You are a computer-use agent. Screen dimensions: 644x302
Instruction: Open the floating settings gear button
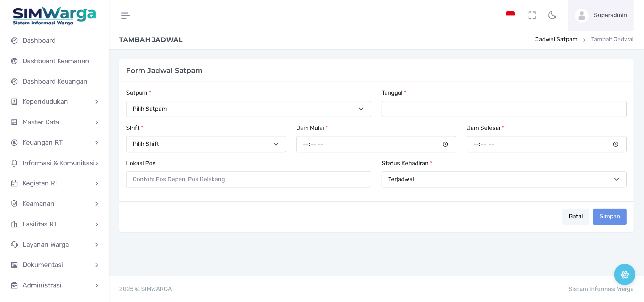624,275
